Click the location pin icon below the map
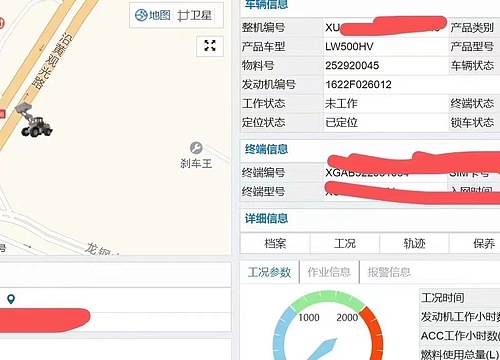 [x=11, y=299]
